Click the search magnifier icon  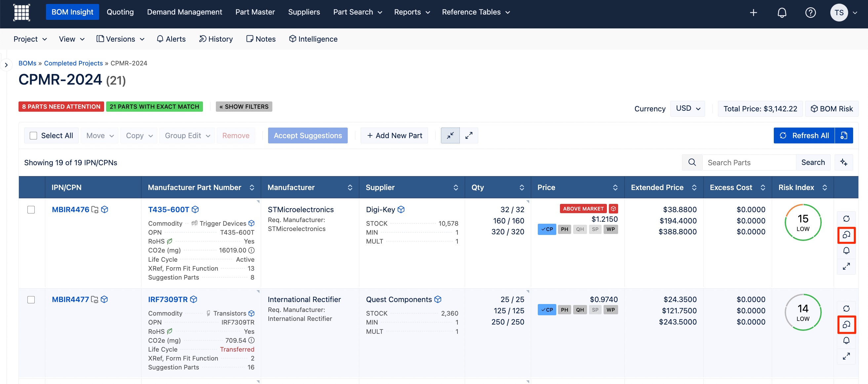[692, 162]
